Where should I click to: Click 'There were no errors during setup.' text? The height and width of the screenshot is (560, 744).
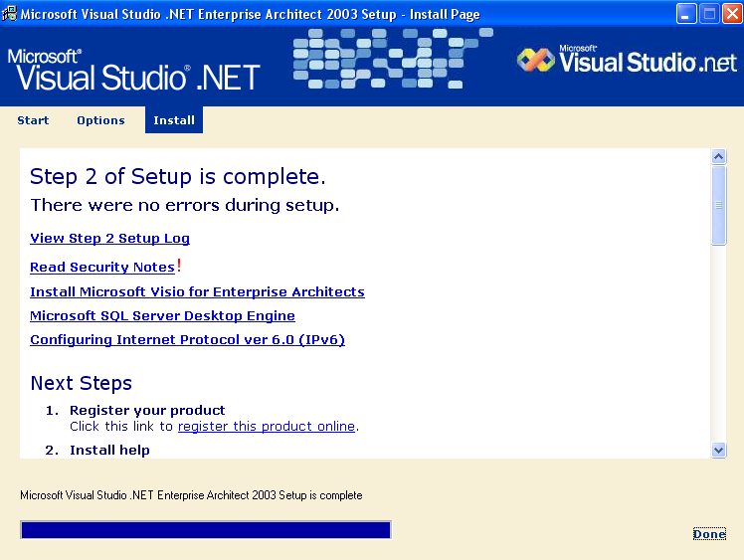point(185,205)
